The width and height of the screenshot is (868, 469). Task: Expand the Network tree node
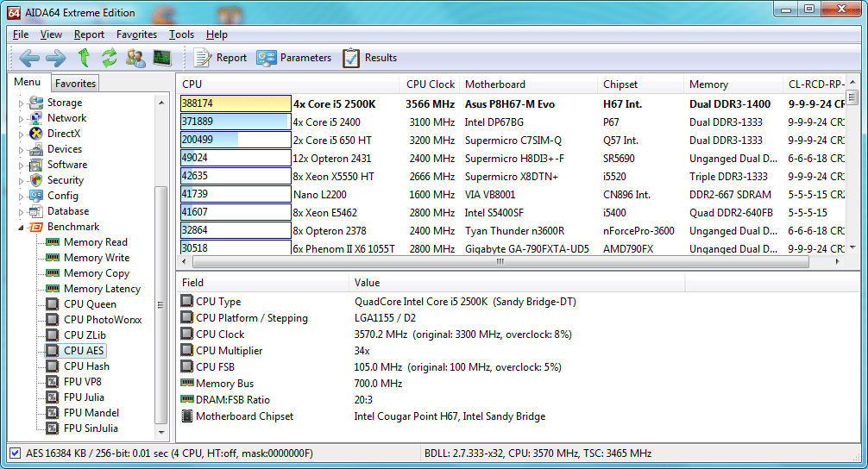[21, 119]
